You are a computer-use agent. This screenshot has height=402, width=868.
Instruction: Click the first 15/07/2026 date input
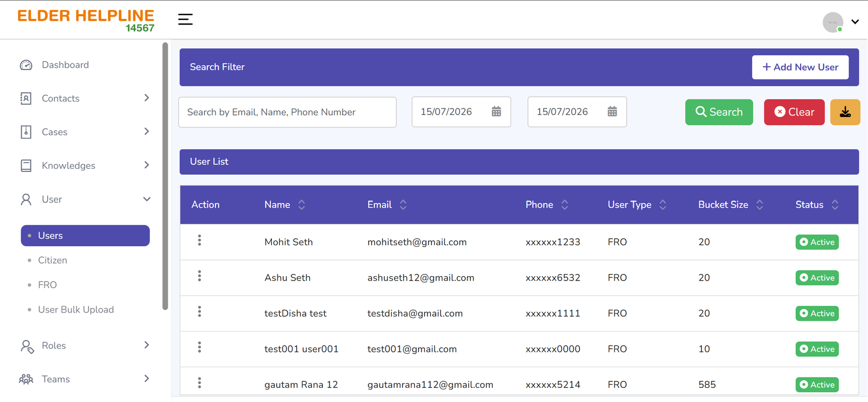[461, 112]
